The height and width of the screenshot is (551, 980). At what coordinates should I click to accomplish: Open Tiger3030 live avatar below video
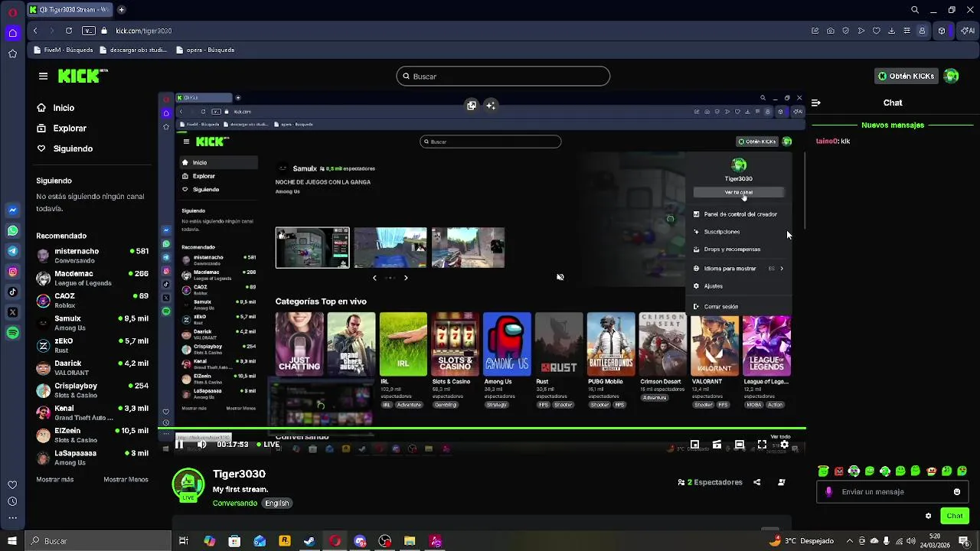click(188, 485)
